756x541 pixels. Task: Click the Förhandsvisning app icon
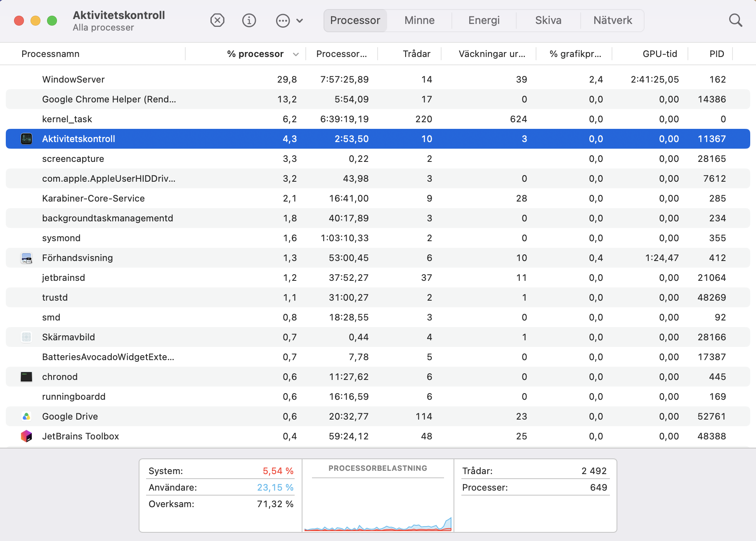click(x=26, y=258)
